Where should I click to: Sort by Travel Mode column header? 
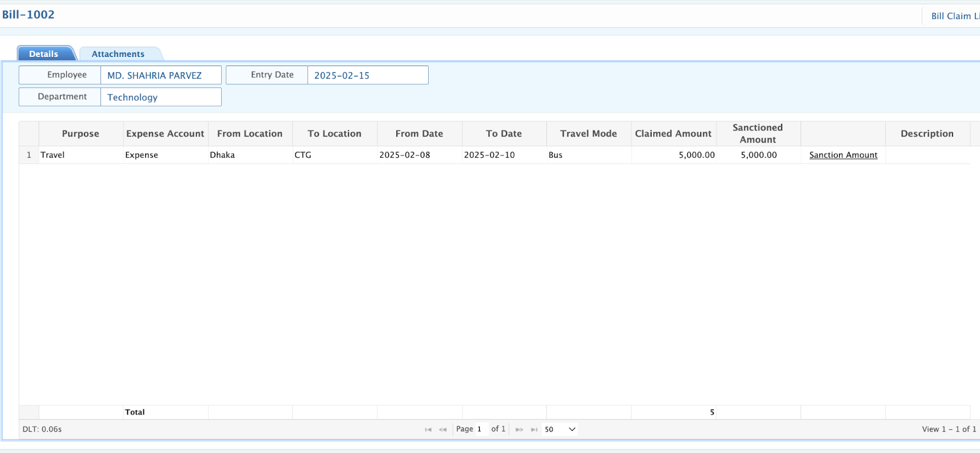[588, 133]
